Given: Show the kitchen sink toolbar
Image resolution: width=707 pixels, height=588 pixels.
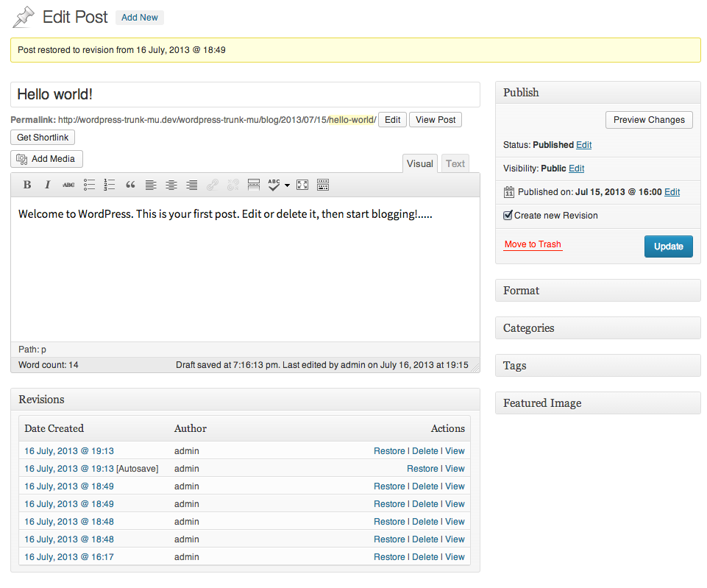Looking at the screenshot, I should (323, 185).
